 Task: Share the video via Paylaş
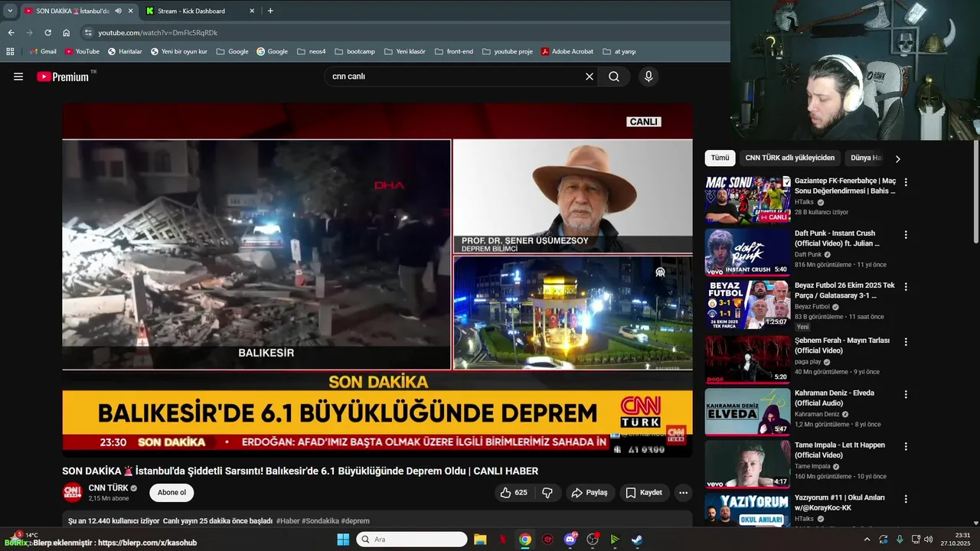(589, 493)
